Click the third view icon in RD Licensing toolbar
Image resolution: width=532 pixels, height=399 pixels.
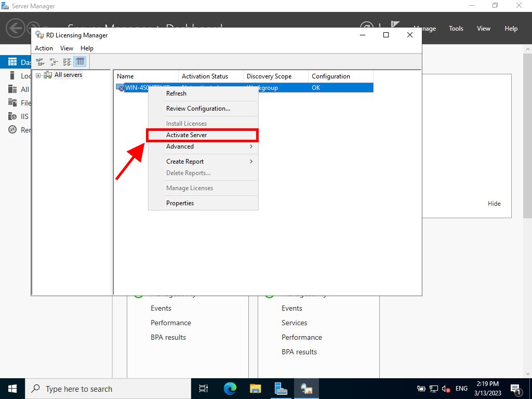[x=67, y=62]
